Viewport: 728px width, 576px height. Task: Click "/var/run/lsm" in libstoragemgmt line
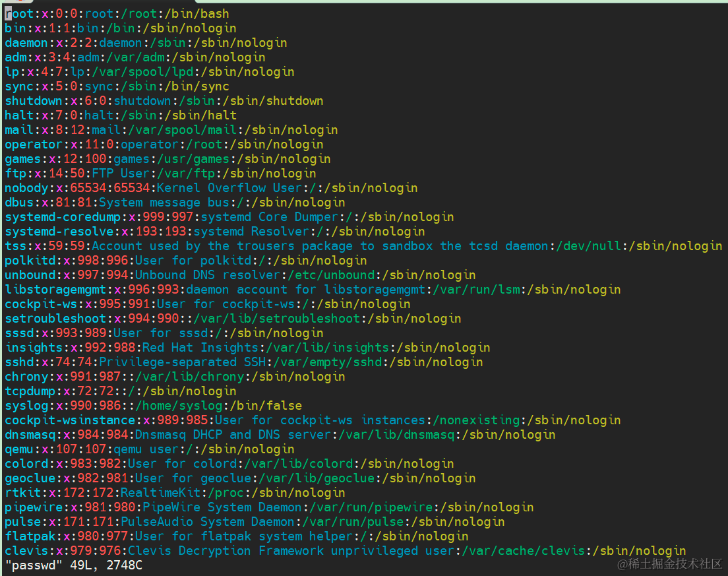click(x=476, y=290)
